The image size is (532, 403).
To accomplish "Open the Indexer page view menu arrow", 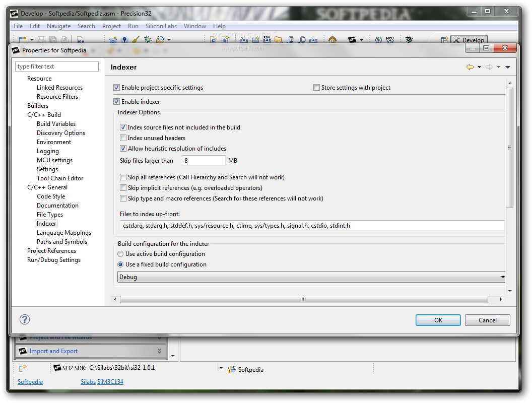I will (508, 67).
